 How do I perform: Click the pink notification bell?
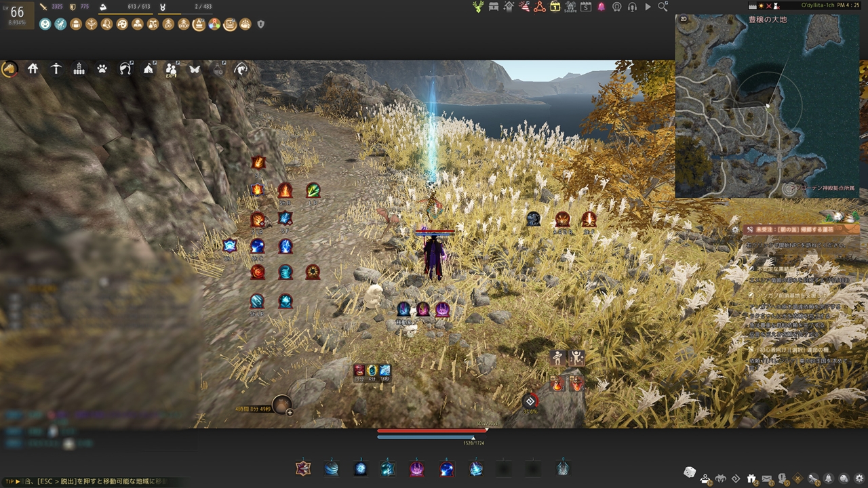click(601, 7)
